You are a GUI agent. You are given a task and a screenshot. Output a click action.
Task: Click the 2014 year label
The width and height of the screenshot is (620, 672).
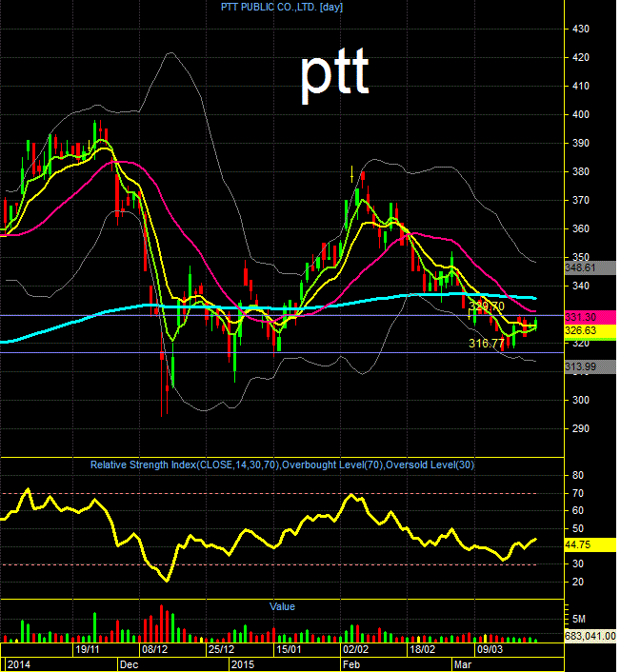click(19, 664)
